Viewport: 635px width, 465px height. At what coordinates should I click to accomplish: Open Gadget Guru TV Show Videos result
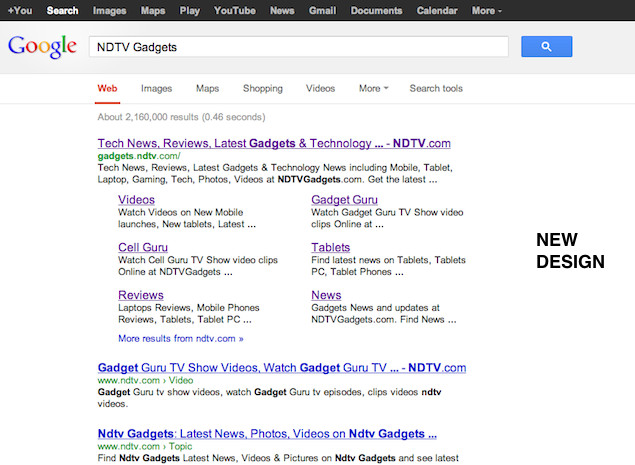282,368
